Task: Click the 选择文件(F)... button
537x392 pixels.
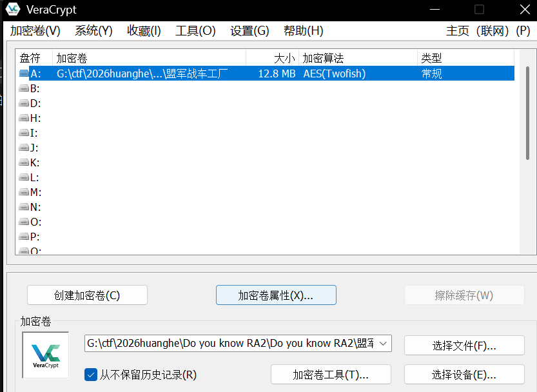Action: point(464,346)
